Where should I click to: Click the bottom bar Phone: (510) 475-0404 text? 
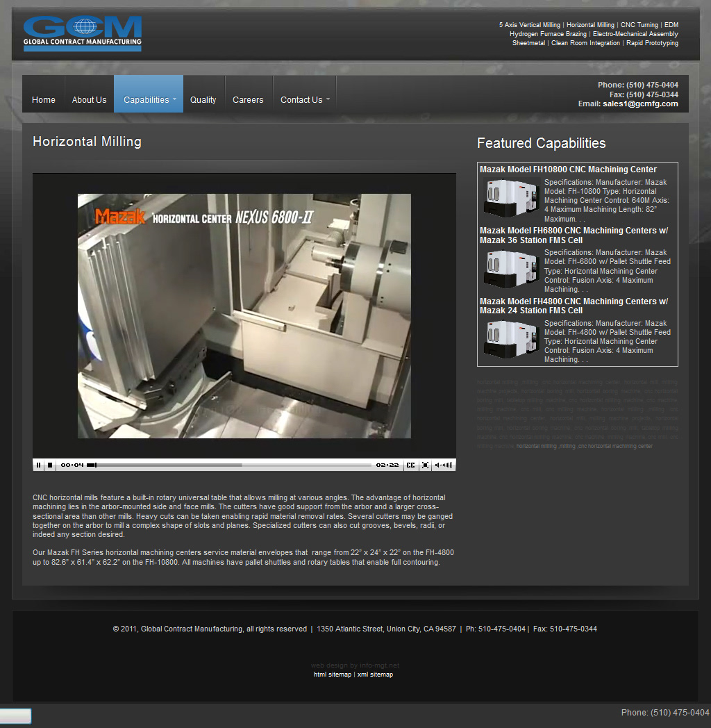(665, 713)
